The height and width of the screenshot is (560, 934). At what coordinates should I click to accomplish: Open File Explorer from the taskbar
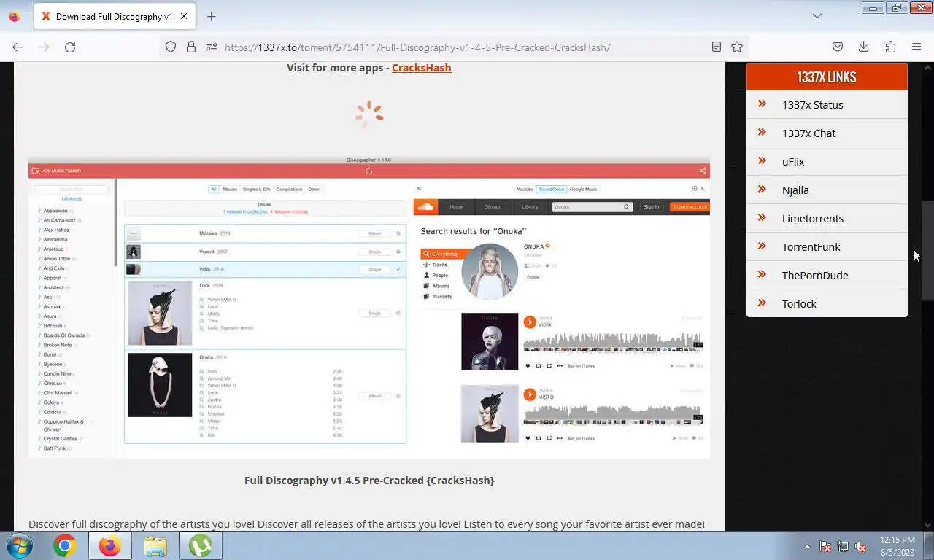(155, 545)
